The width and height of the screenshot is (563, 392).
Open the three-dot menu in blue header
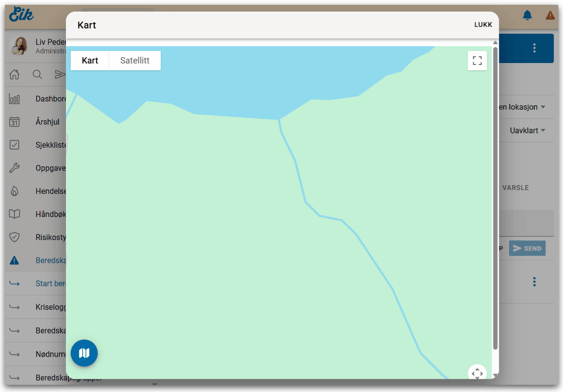click(x=534, y=48)
